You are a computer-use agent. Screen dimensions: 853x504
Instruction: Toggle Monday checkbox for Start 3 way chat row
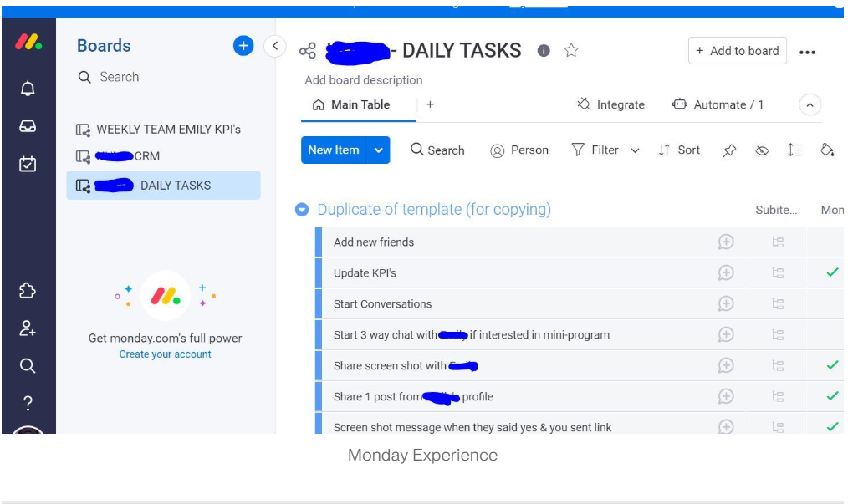825,335
